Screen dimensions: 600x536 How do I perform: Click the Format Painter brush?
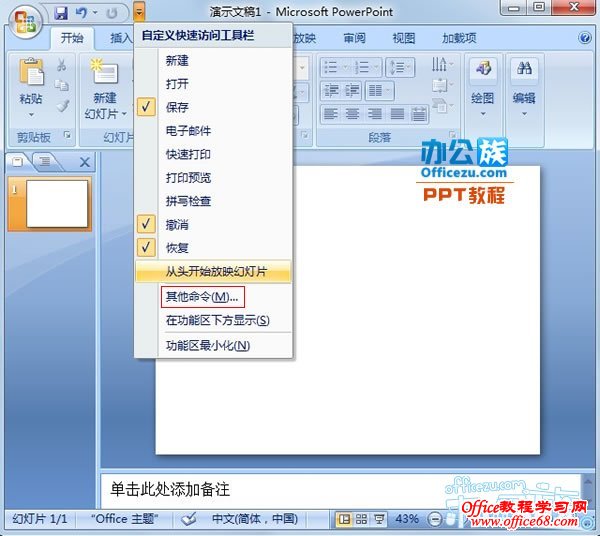click(62, 106)
